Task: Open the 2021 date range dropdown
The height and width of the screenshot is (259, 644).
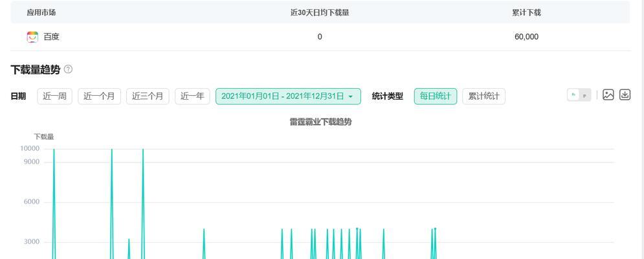Action: pos(288,96)
